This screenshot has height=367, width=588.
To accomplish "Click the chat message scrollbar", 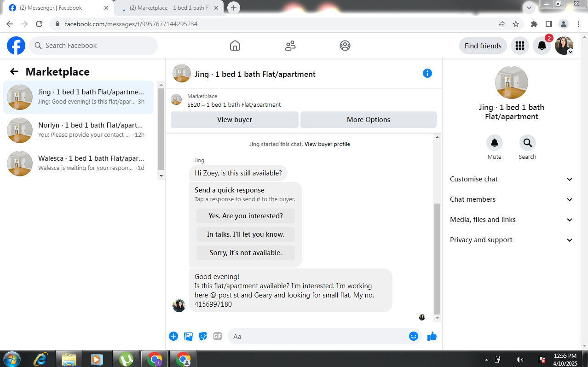I will point(437,258).
